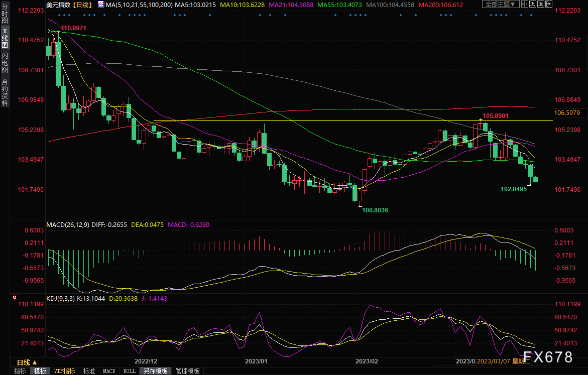
Task: Open the 合约资料 side tab
Action: [5, 92]
